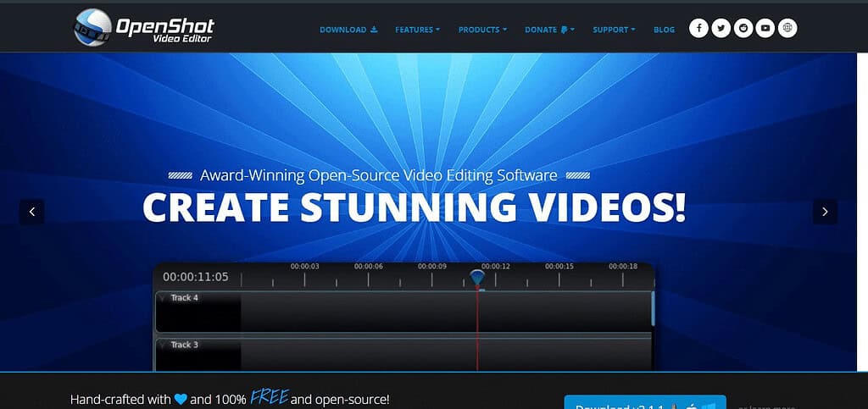Click the Award-Winning Open-Source subtitle text
868x409 pixels.
pyautogui.click(x=379, y=176)
